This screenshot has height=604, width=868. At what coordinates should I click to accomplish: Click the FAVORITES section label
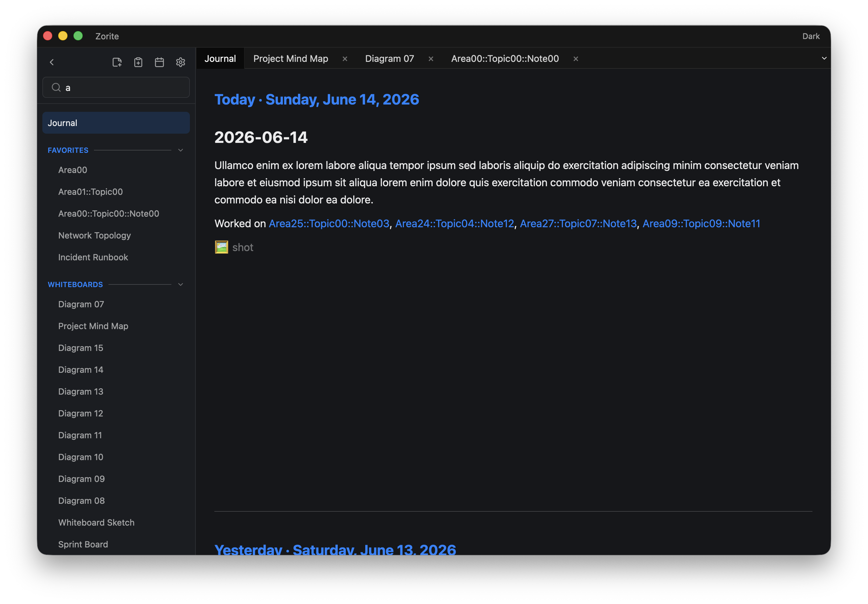point(68,150)
